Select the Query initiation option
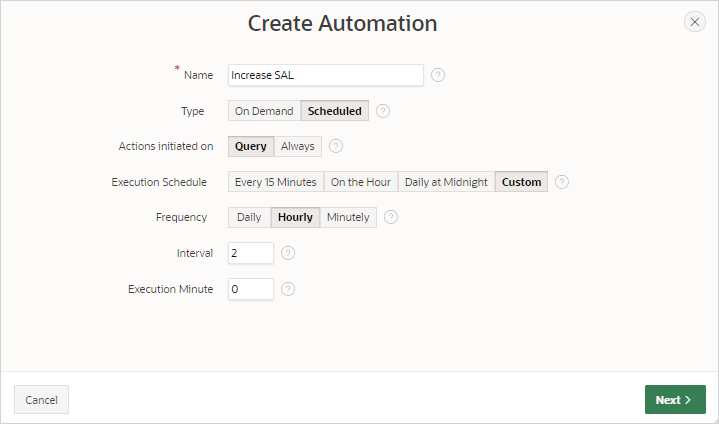719x424 pixels. coord(251,146)
